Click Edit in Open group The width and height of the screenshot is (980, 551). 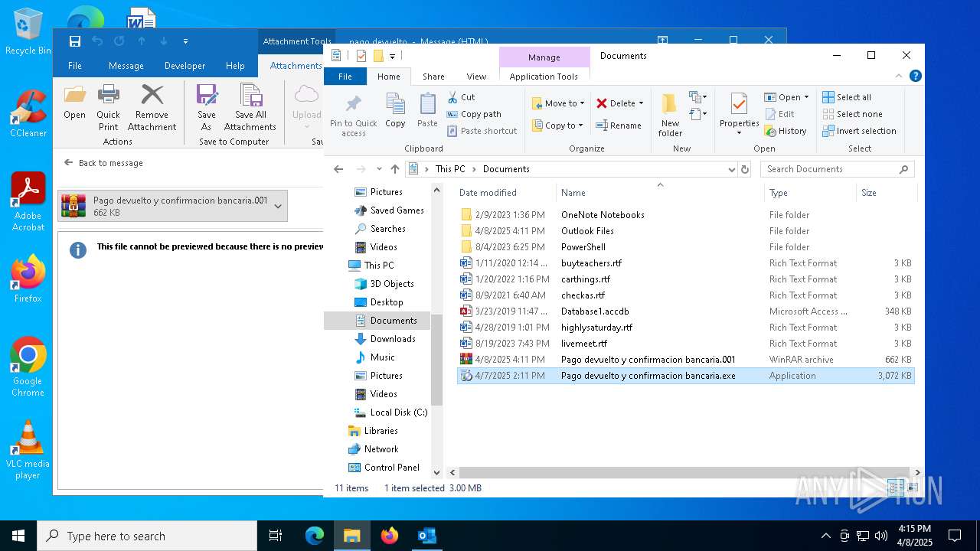(x=779, y=114)
